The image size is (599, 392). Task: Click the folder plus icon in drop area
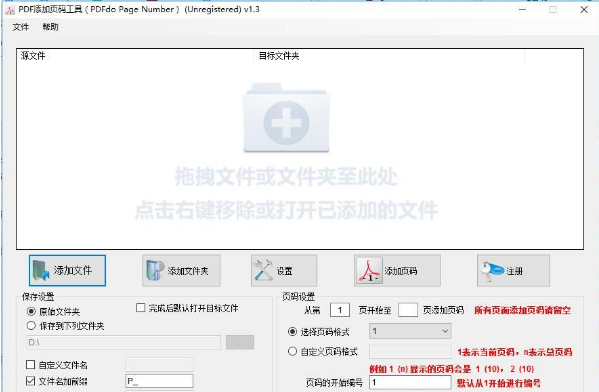click(286, 118)
